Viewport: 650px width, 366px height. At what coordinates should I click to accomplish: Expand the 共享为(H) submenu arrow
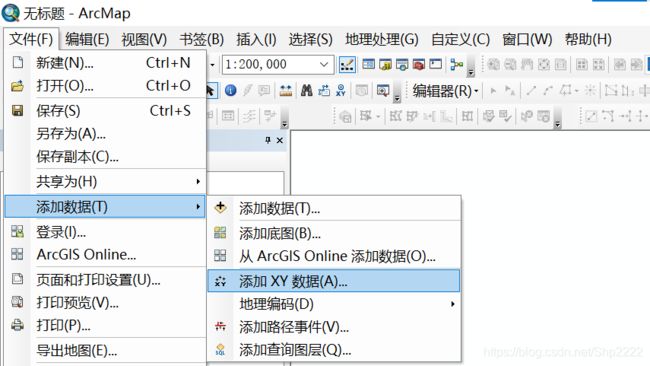[x=198, y=182]
